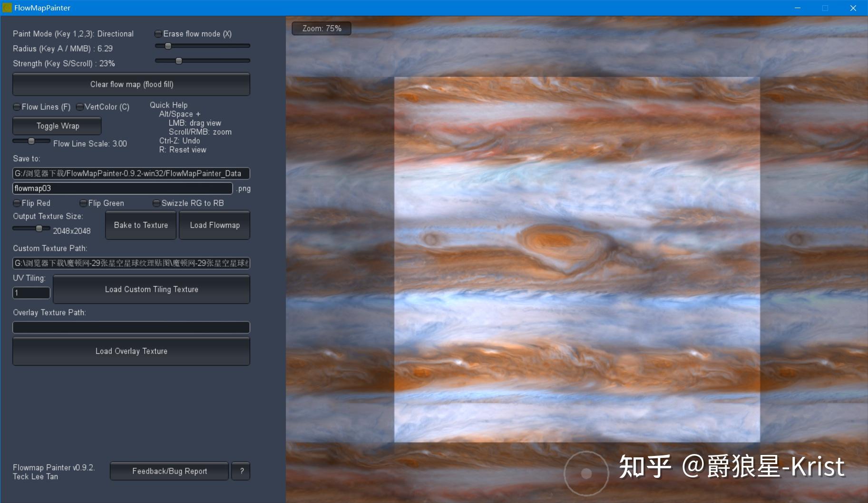The image size is (868, 503).
Task: Enable VertColor view
Action: coord(81,106)
